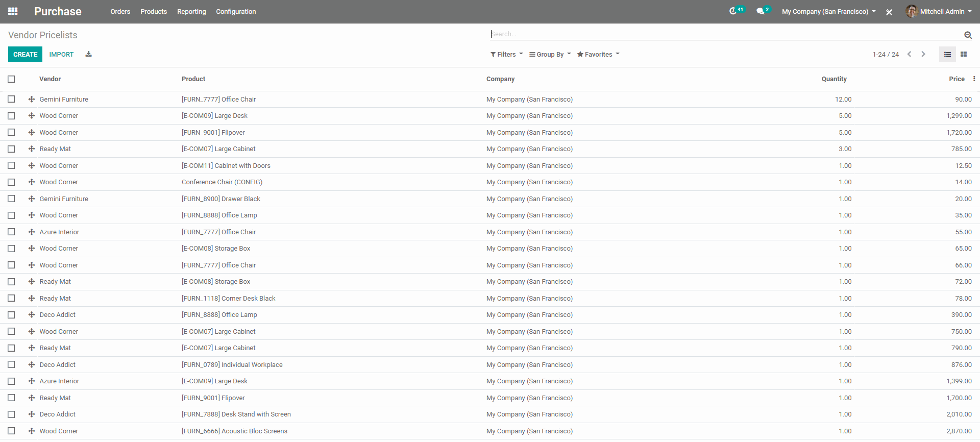Sort by Product column header
The height and width of the screenshot is (442, 980).
(193, 79)
